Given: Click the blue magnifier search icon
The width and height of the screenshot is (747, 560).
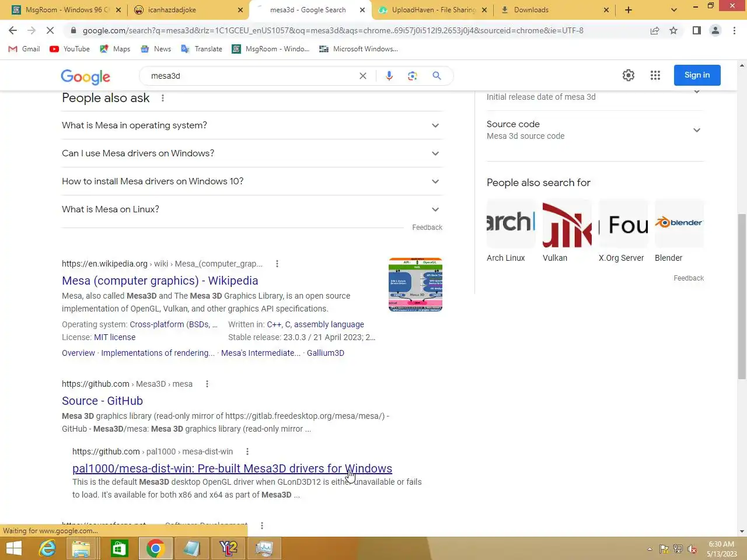Looking at the screenshot, I should (x=437, y=76).
